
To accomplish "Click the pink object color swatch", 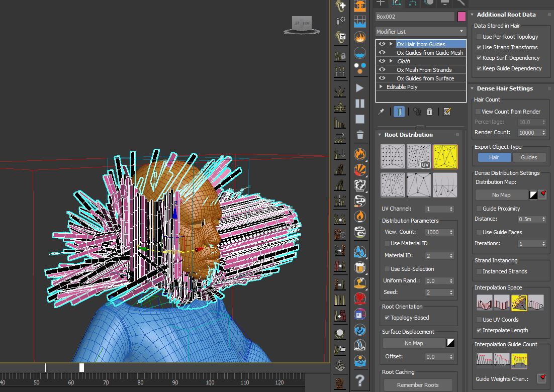I will point(461,17).
